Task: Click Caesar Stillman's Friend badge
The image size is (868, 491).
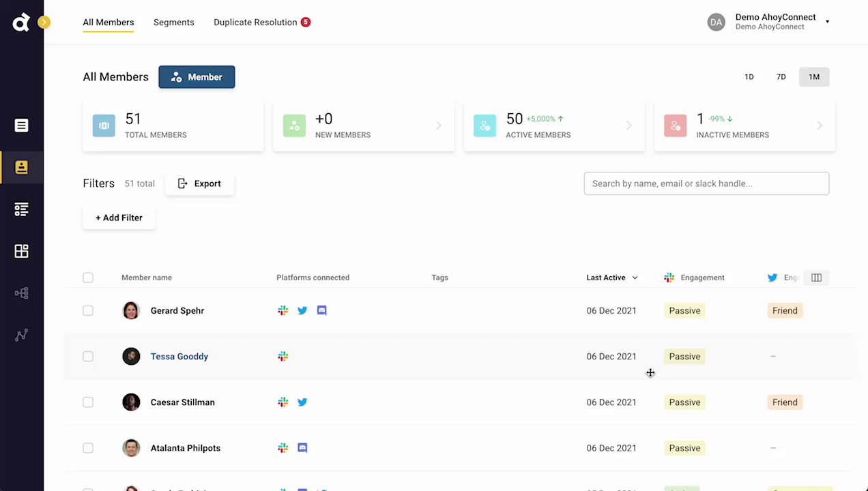Action: 785,402
